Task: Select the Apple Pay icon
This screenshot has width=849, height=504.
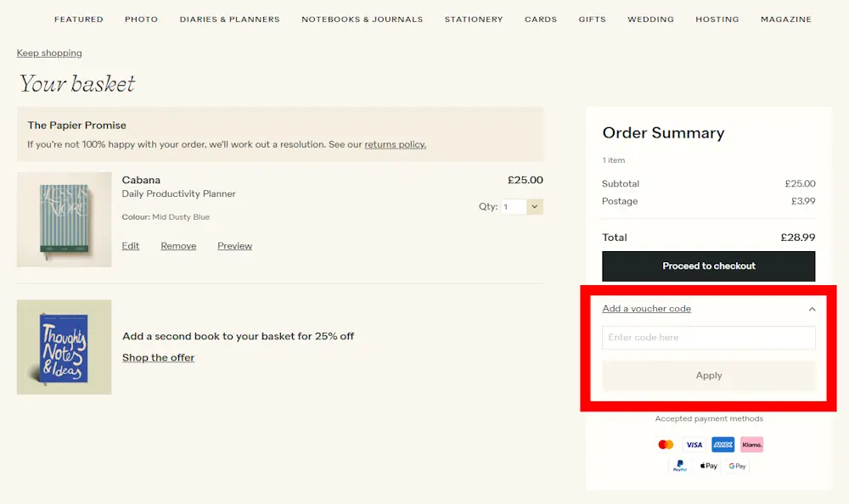Action: point(708,465)
